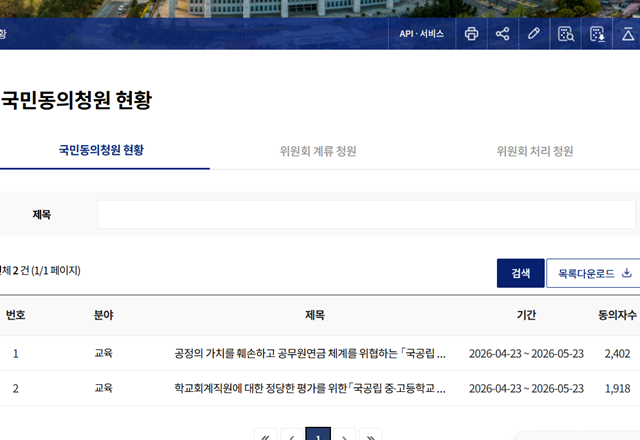This screenshot has height=440, width=640.
Task: Click the 2,402 agreement count cell
Action: (x=617, y=353)
